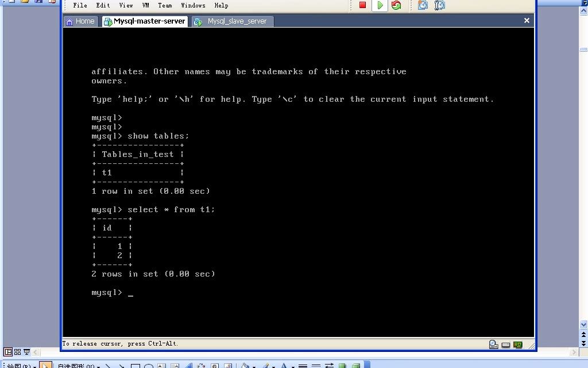Viewport: 588px width, 368px height.
Task: Expand the Team menu
Action: click(165, 5)
